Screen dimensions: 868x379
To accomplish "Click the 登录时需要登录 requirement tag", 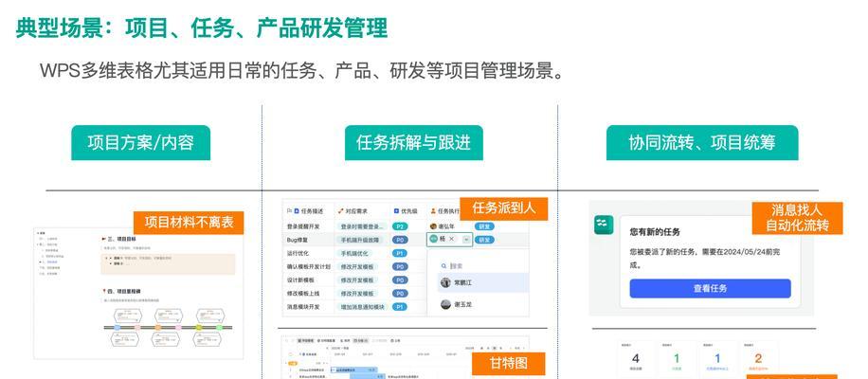I will [x=362, y=226].
